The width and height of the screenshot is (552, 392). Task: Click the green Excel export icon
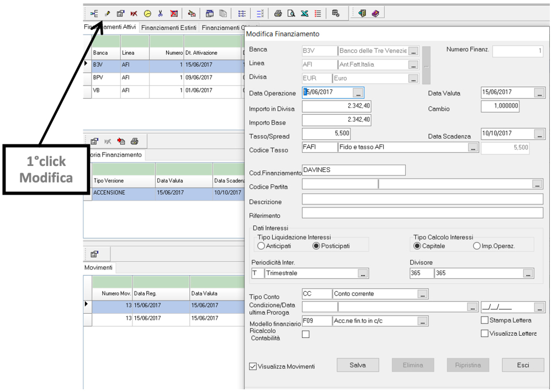click(x=304, y=13)
